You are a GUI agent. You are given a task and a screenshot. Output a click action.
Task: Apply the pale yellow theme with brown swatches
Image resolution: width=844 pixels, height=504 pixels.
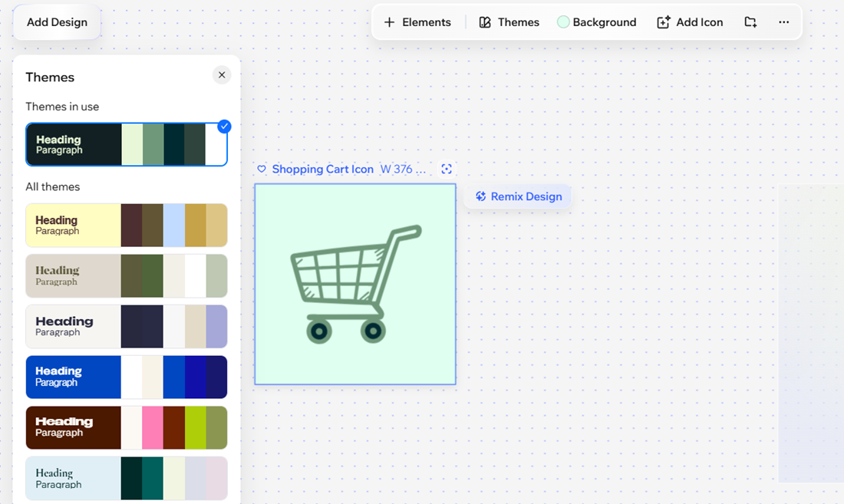pos(127,226)
